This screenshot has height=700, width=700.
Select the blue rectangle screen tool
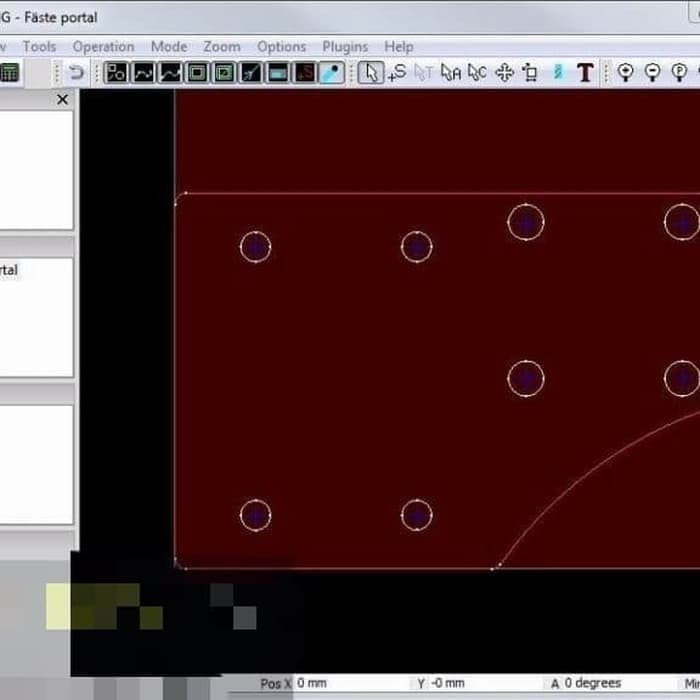pyautogui.click(x=278, y=72)
